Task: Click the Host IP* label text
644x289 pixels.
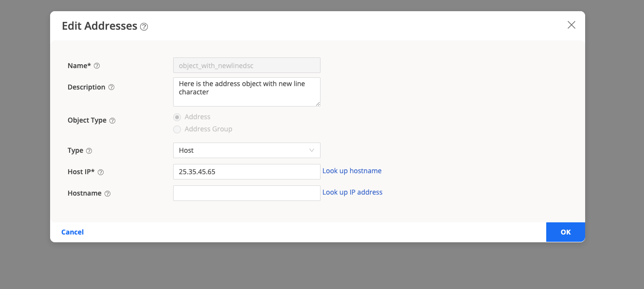Action: 81,172
